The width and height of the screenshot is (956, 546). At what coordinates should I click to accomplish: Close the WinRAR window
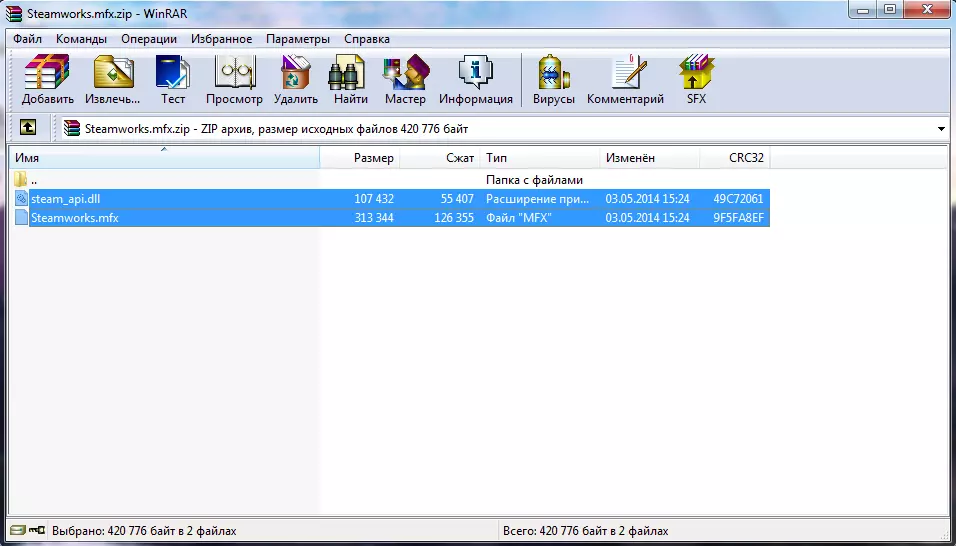927,8
